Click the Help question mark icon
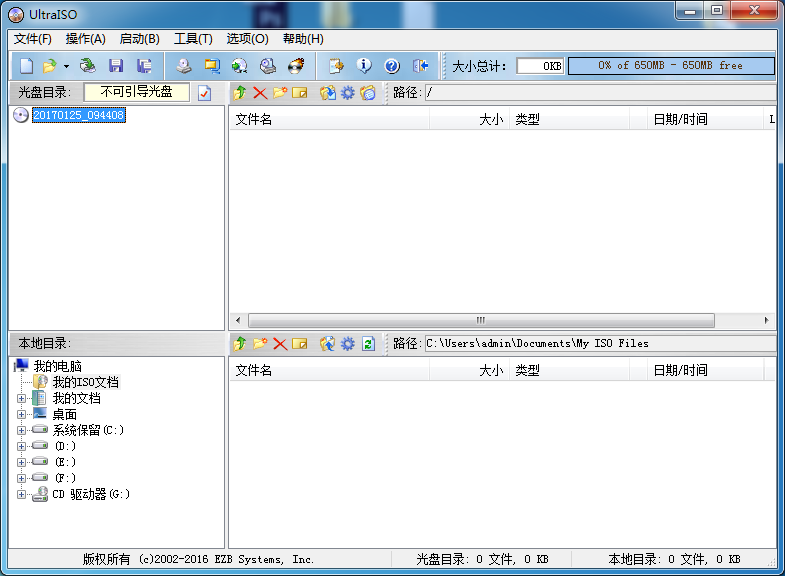The image size is (785, 576). 391,66
